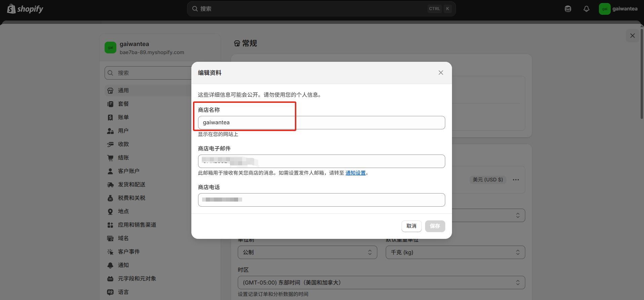This screenshot has height=300, width=644.
Task: Click the 取消 button
Action: pos(411,226)
